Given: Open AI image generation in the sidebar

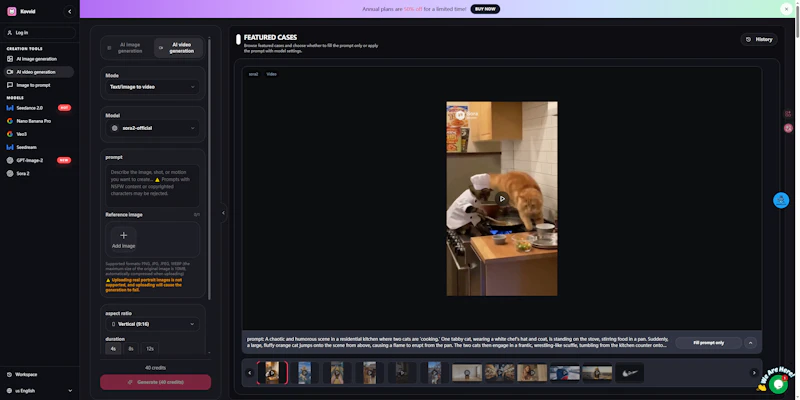Looking at the screenshot, I should tap(39, 59).
